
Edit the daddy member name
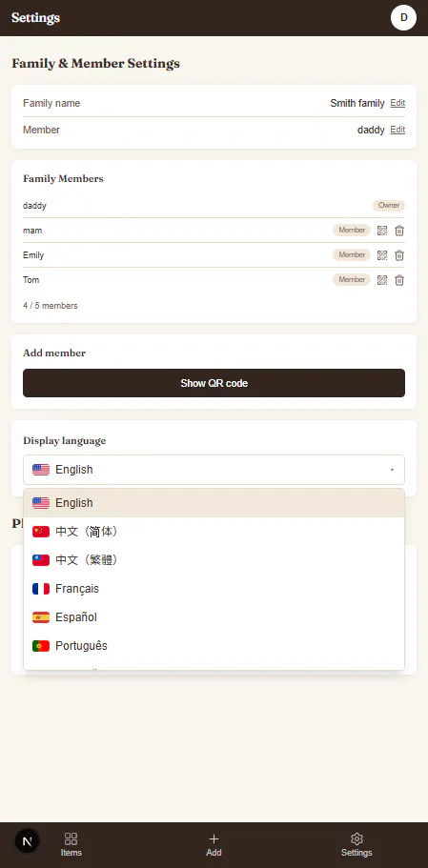tap(397, 130)
